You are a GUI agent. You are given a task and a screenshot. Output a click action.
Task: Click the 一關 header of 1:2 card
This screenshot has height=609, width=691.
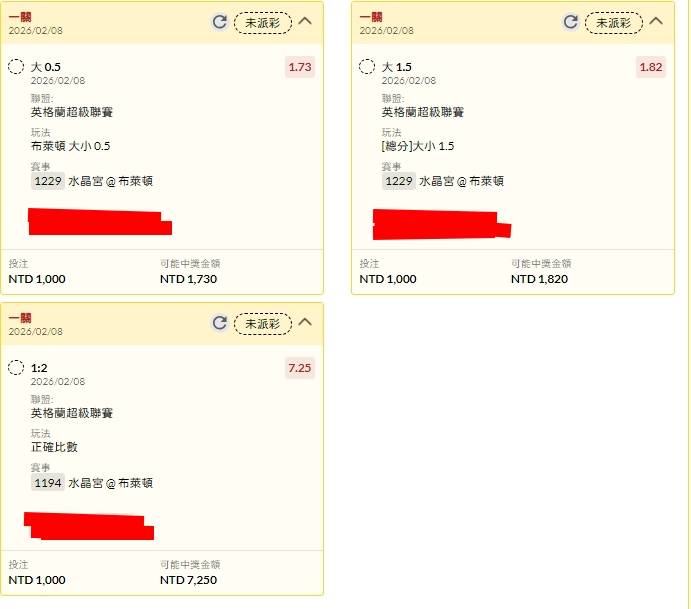20,318
